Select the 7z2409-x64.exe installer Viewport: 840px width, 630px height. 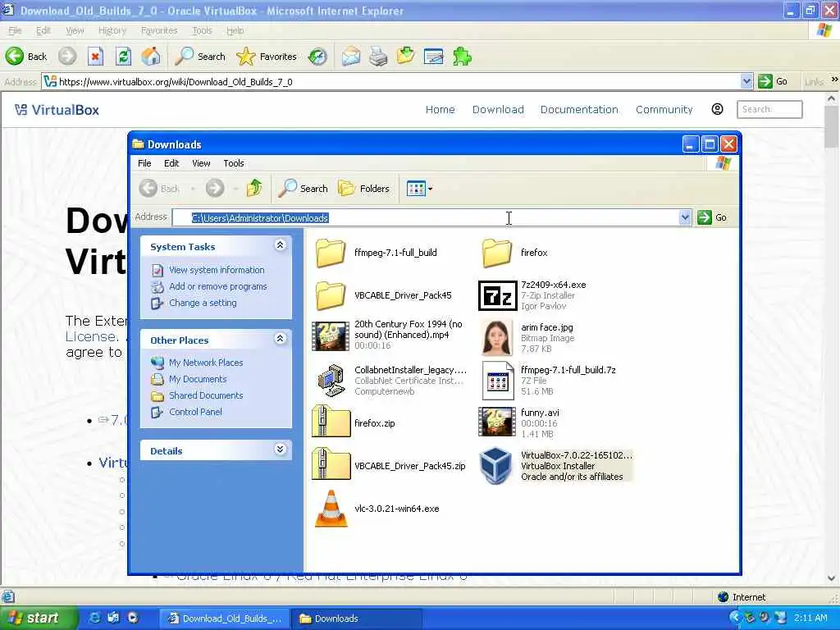pos(532,295)
